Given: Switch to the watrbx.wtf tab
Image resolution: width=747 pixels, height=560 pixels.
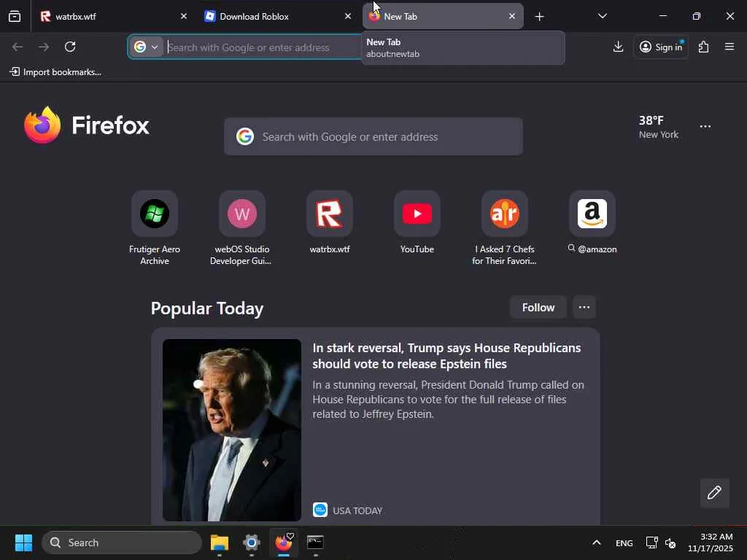Looking at the screenshot, I should click(113, 16).
